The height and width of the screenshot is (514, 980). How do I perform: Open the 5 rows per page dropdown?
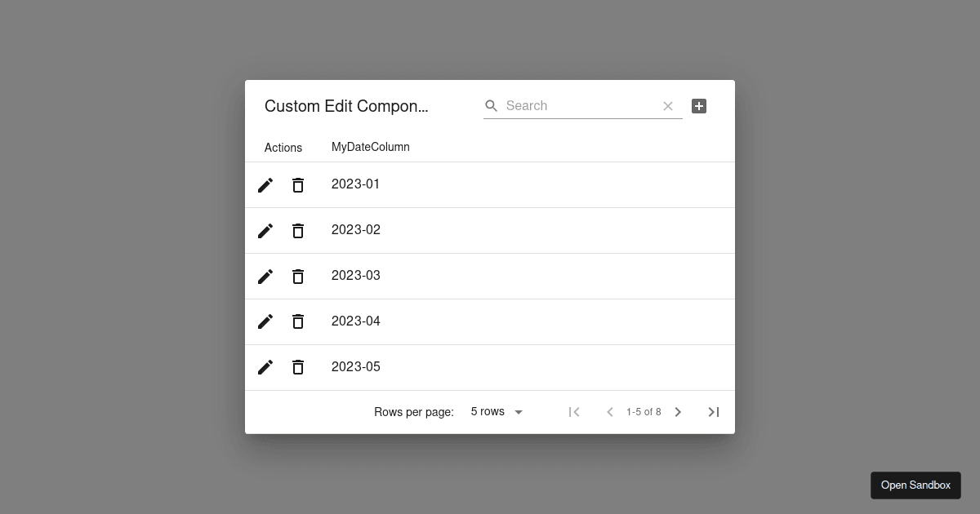497,412
